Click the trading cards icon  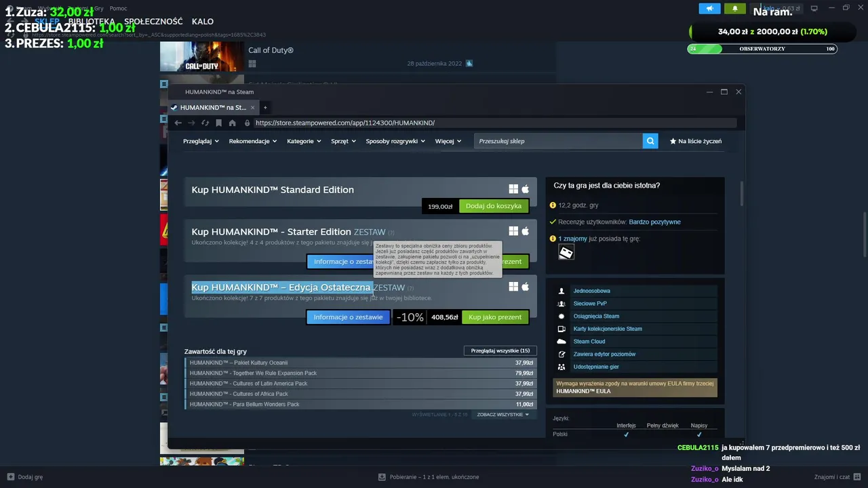561,329
